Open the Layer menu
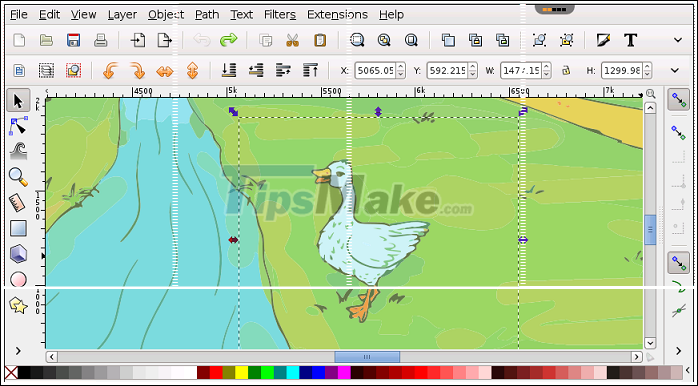This screenshot has height=386, width=698. 122,15
